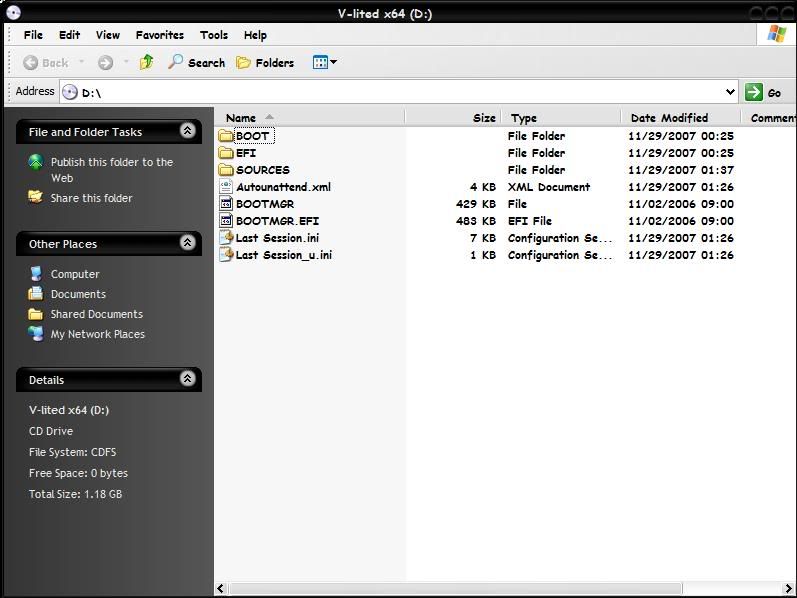Open the Favorites menu

159,35
